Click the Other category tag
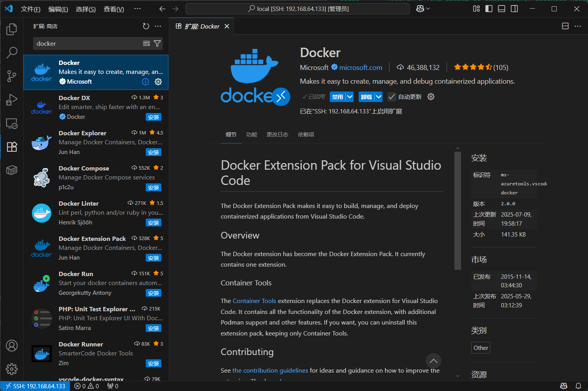 click(481, 348)
